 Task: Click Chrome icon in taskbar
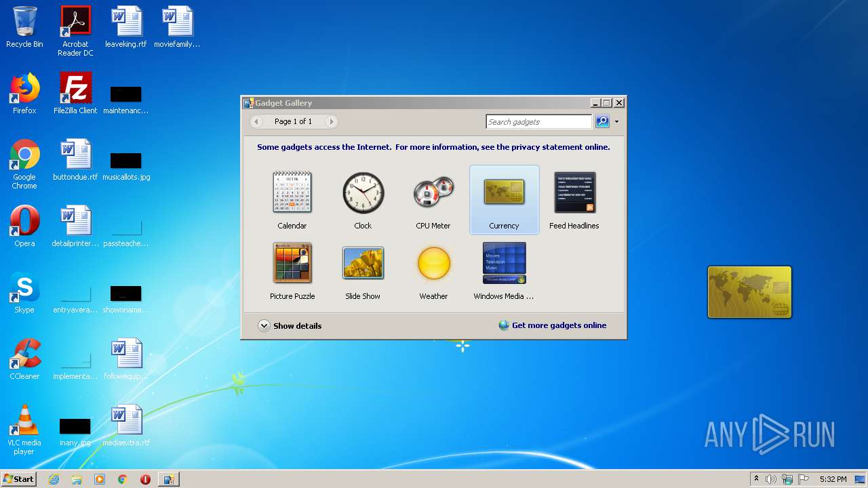[x=123, y=479]
